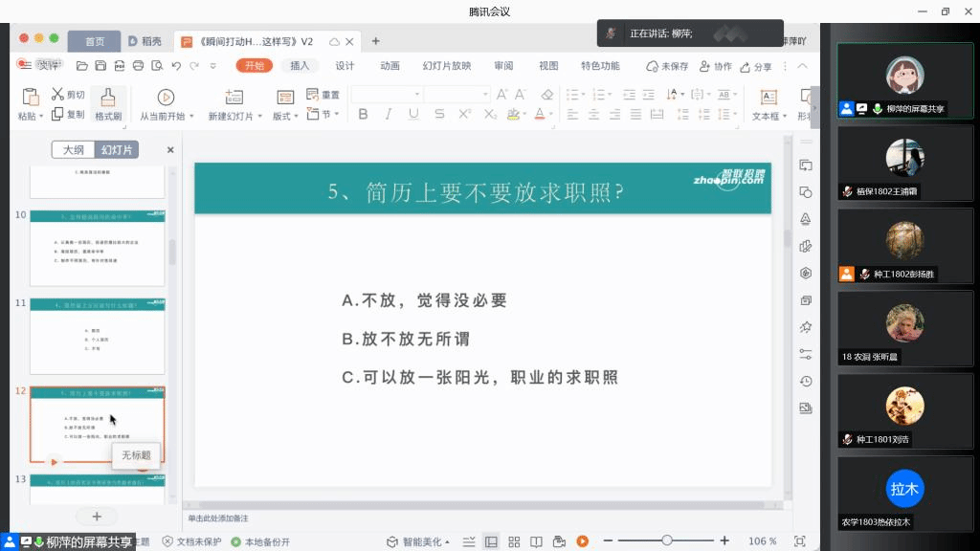980x551 pixels.
Task: Click the eraser clear-formatting icon
Action: (547, 95)
